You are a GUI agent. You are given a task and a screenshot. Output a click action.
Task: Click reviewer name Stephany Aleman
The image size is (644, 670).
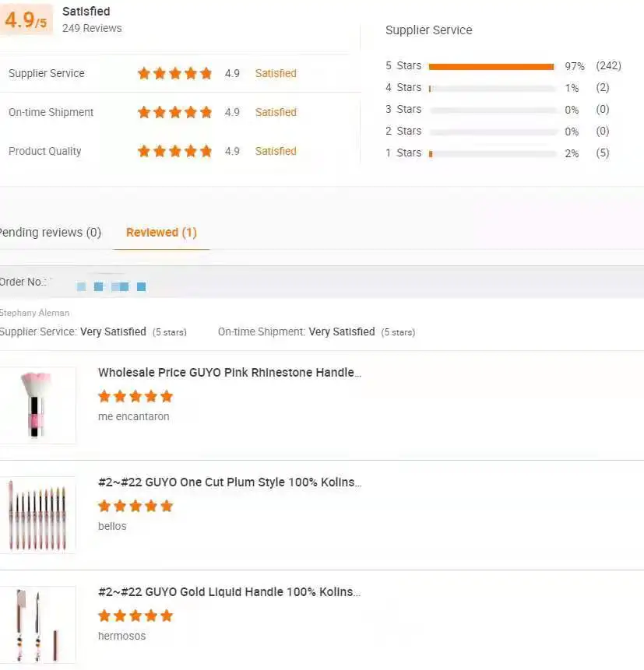(34, 313)
